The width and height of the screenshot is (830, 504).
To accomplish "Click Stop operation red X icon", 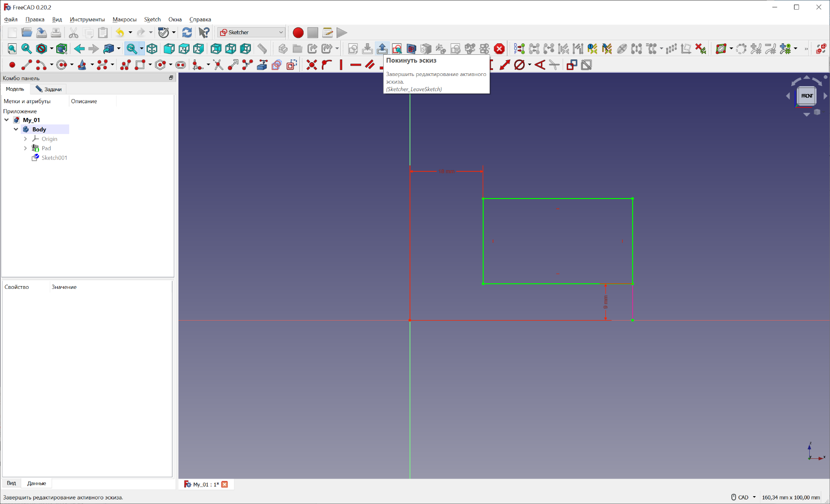I will pyautogui.click(x=499, y=48).
